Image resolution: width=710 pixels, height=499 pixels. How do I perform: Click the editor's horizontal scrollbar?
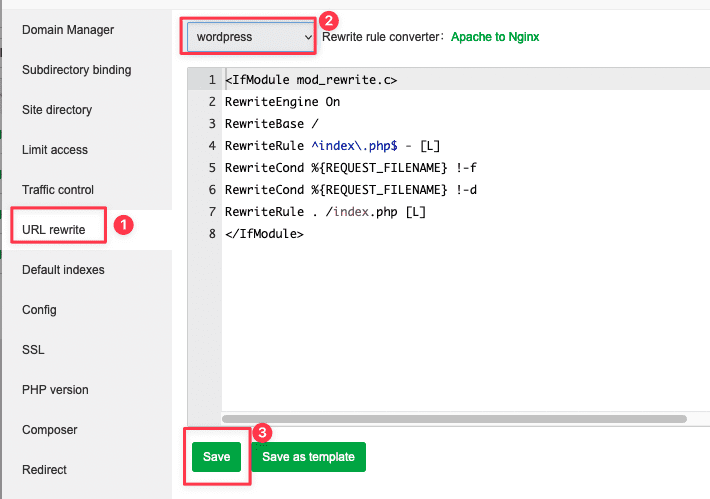pos(454,419)
